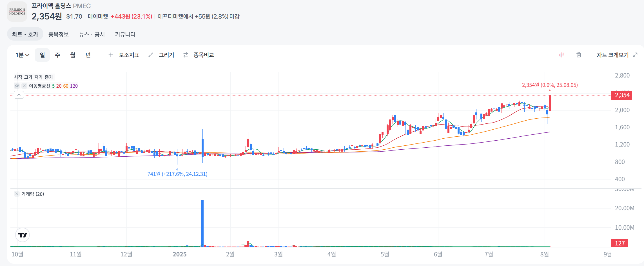Click the 데이마켓 +443원 (23.1%) change text
Screen dimensions: 644x266
coord(120,16)
